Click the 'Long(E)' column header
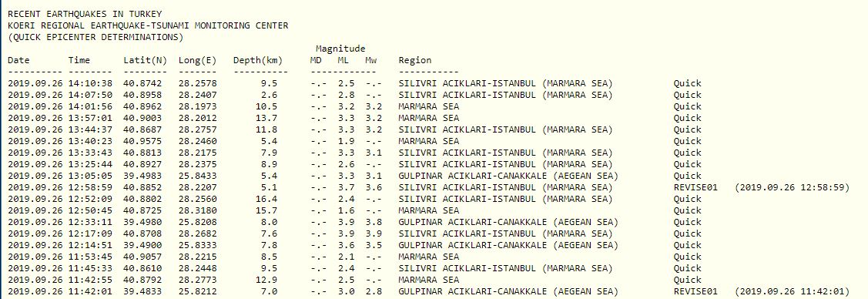 click(x=197, y=60)
